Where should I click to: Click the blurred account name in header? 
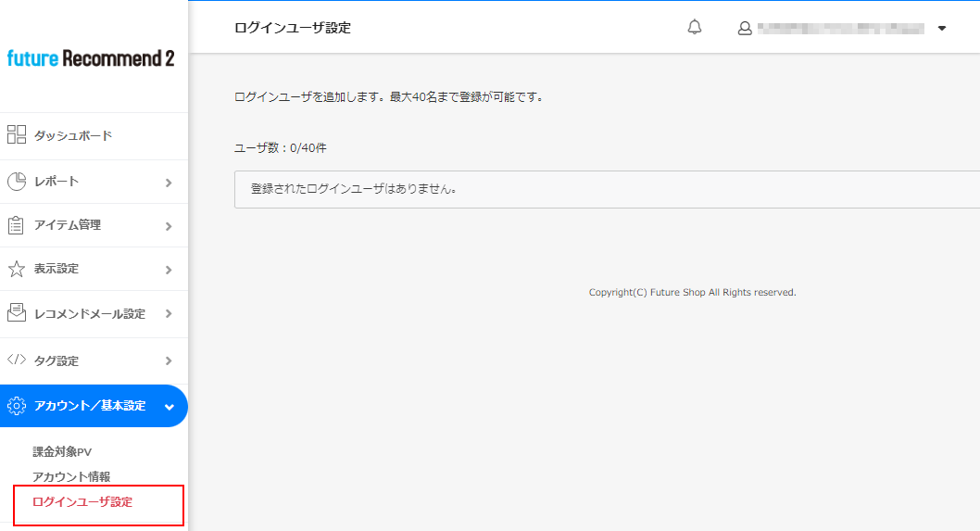(x=841, y=28)
